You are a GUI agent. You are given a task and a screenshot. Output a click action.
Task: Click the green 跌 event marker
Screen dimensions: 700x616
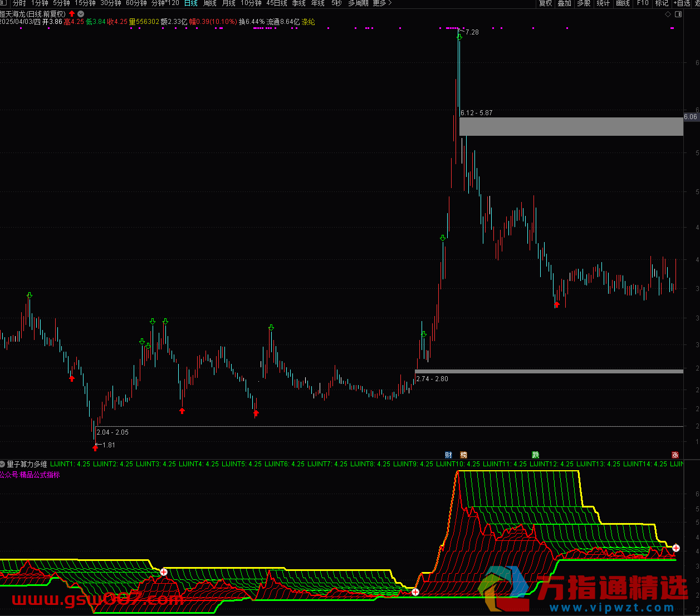(x=535, y=455)
